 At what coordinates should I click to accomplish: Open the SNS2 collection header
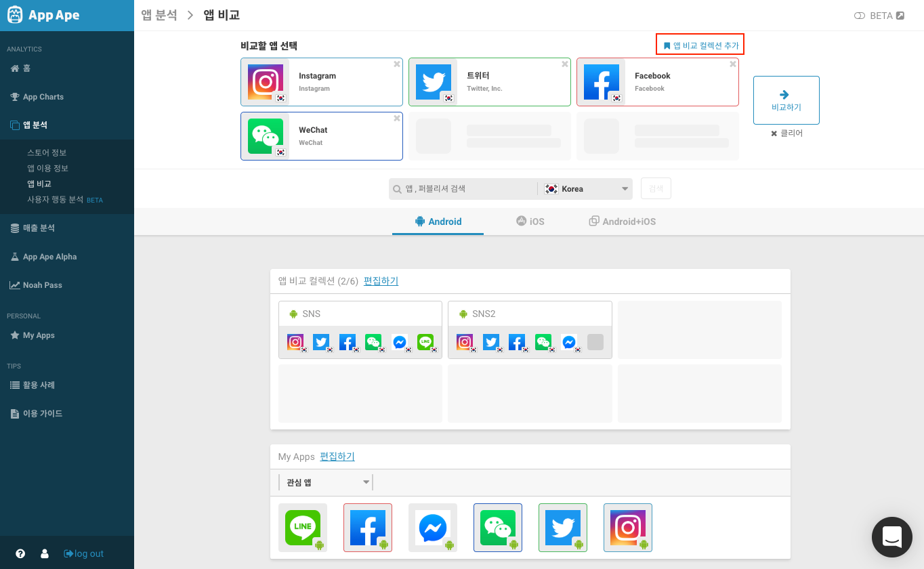530,314
